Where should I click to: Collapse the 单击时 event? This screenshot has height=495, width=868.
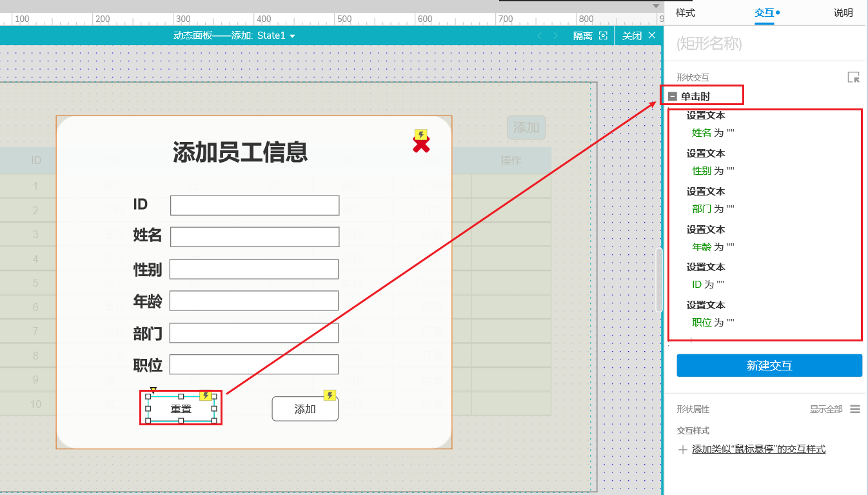point(673,96)
